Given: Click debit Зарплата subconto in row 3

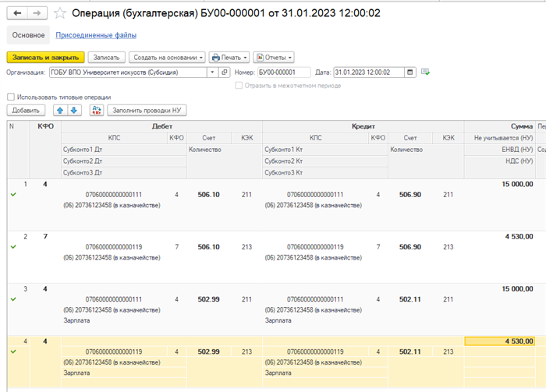Looking at the screenshot, I should [x=76, y=320].
